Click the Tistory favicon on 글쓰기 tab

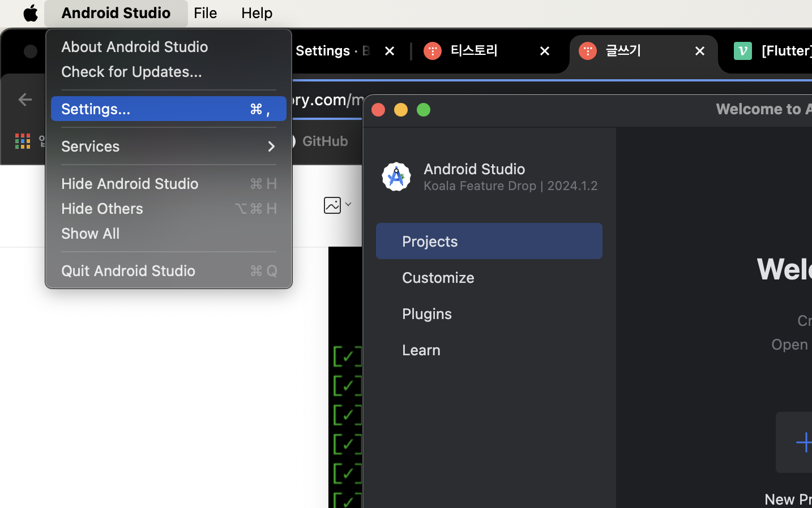click(588, 51)
